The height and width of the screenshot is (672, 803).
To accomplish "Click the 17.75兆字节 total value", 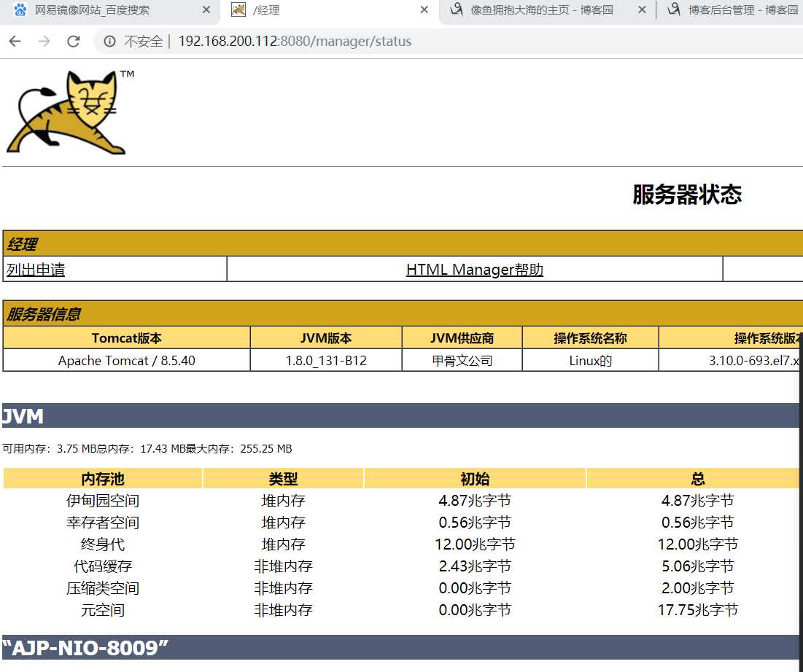I will tap(697, 610).
